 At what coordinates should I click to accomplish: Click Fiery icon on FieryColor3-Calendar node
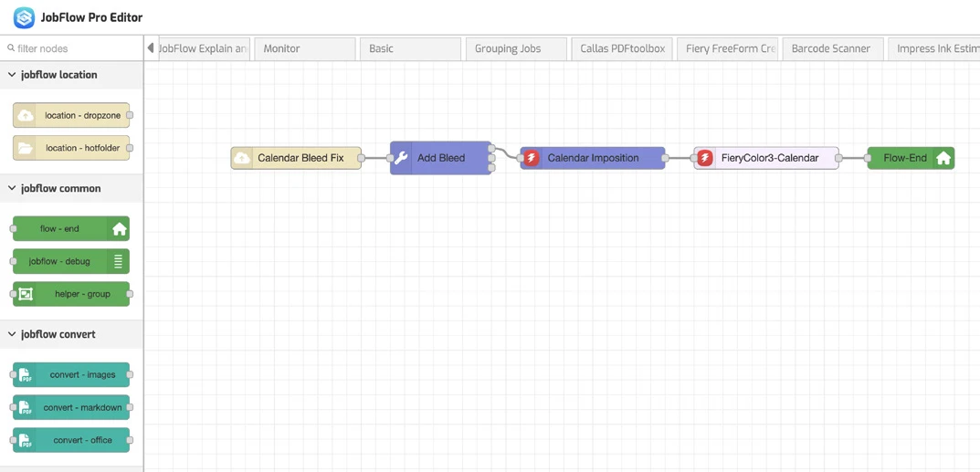[x=705, y=158]
